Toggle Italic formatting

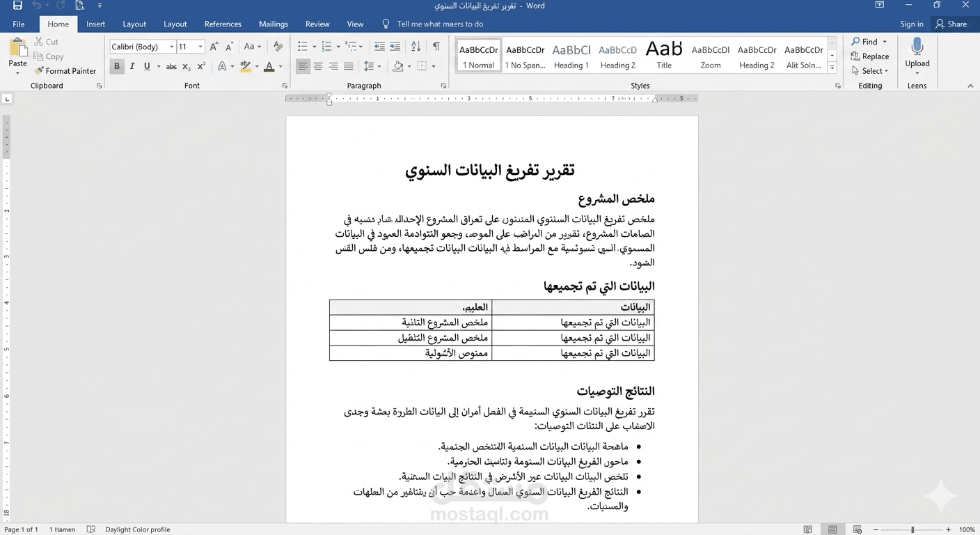[x=132, y=67]
